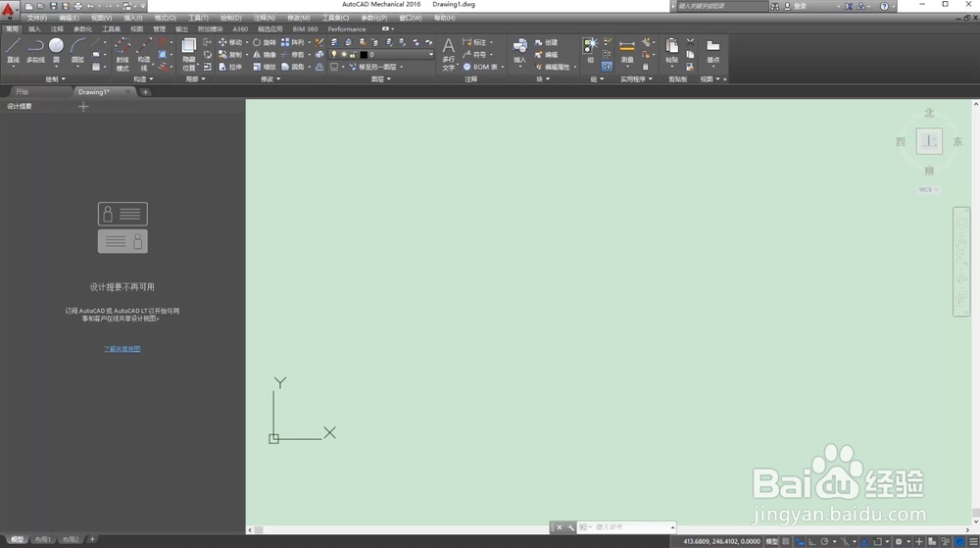
Task: Click the Undo arrow in quick access toolbar
Action: [x=90, y=6]
